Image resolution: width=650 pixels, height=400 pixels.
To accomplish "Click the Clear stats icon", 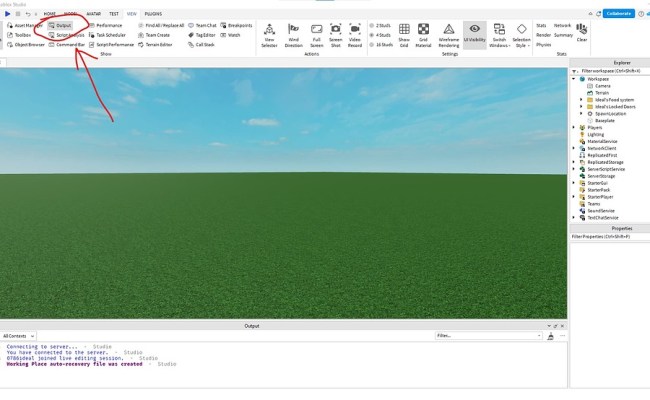I will (582, 33).
